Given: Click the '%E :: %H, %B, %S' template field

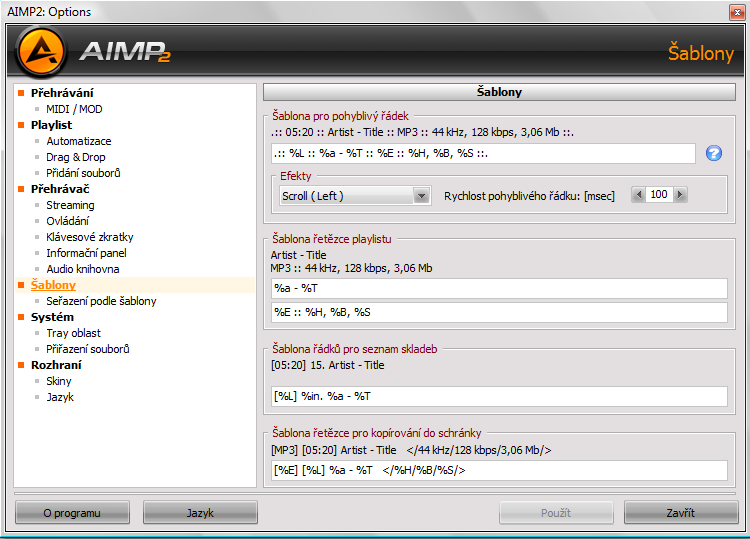Looking at the screenshot, I should tap(499, 312).
